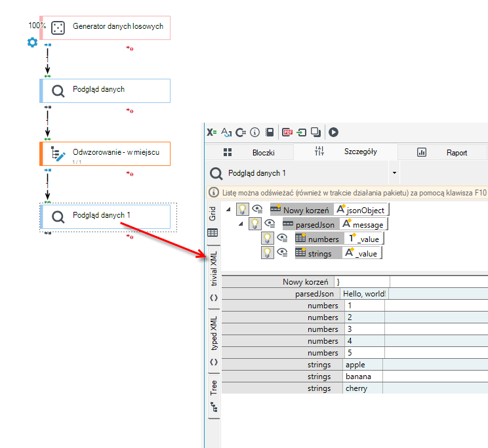Select the Generator danych losowych block
The image size is (488, 448).
click(105, 28)
